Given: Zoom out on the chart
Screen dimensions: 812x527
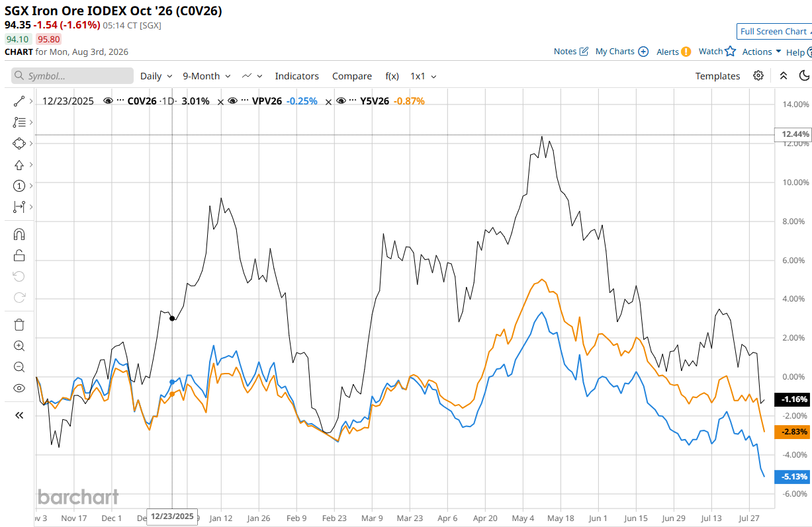Looking at the screenshot, I should pos(19,367).
